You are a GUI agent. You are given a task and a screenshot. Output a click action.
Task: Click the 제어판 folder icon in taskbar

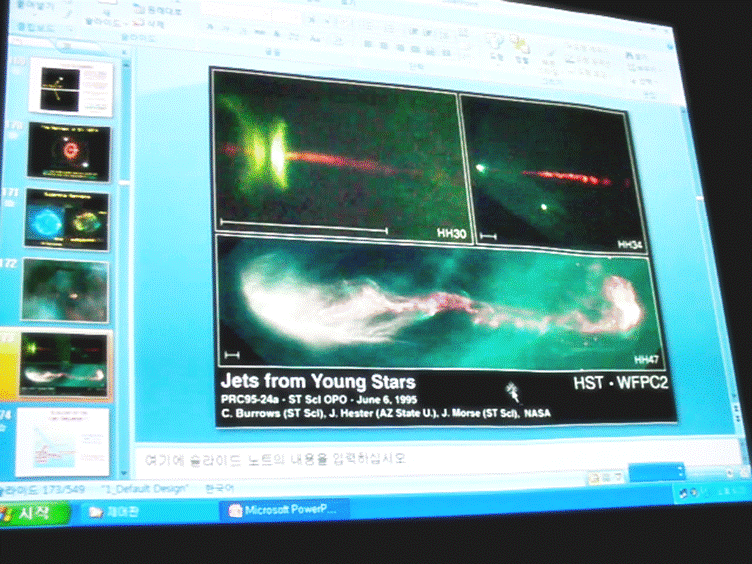pyautogui.click(x=96, y=512)
